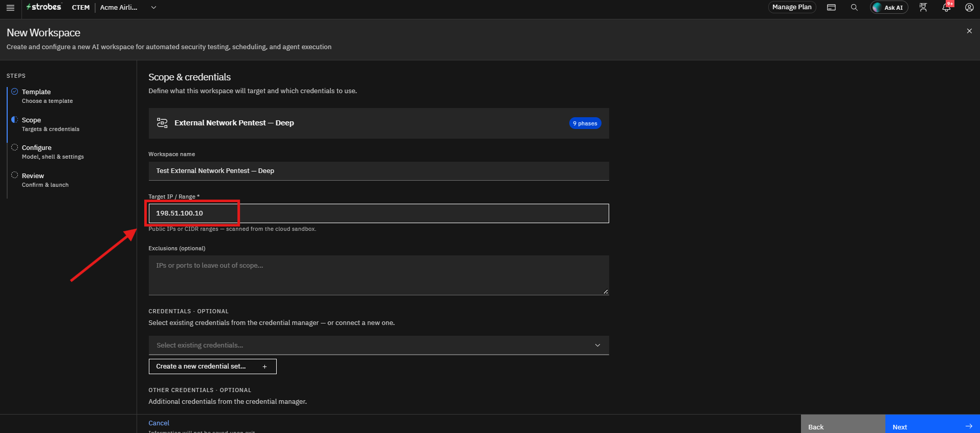Click the CTEM product label

click(81, 8)
